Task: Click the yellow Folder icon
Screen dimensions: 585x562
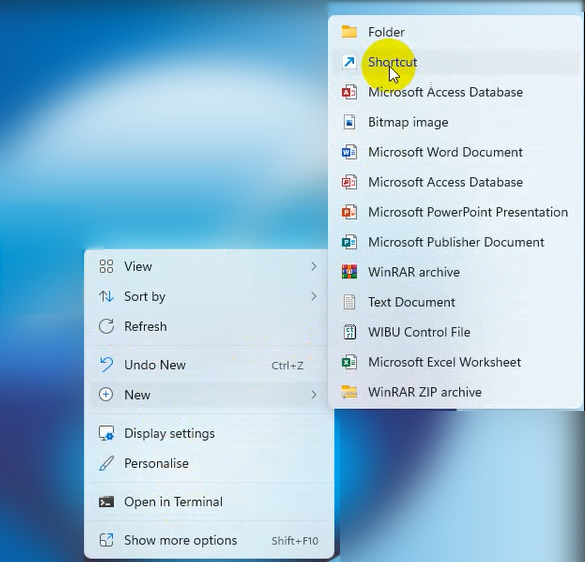Action: coord(349,32)
